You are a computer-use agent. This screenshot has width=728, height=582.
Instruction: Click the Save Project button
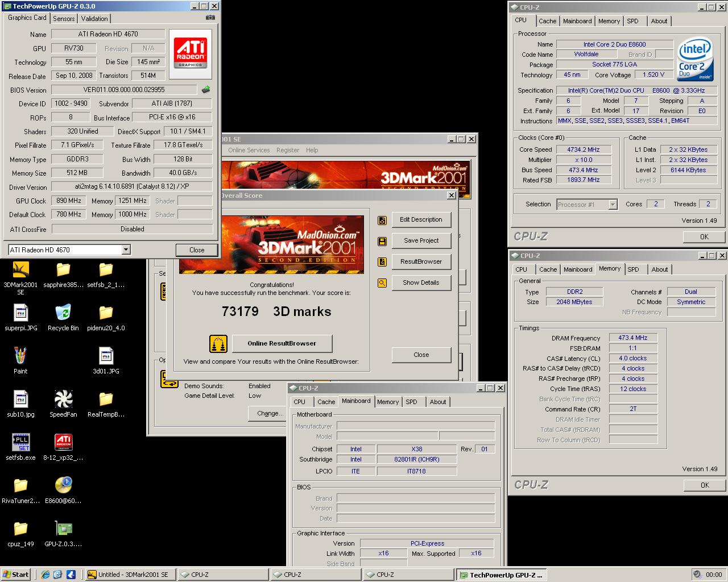(421, 241)
